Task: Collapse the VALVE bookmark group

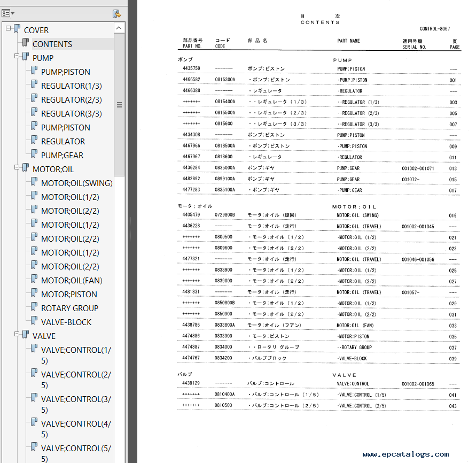Action: point(17,334)
